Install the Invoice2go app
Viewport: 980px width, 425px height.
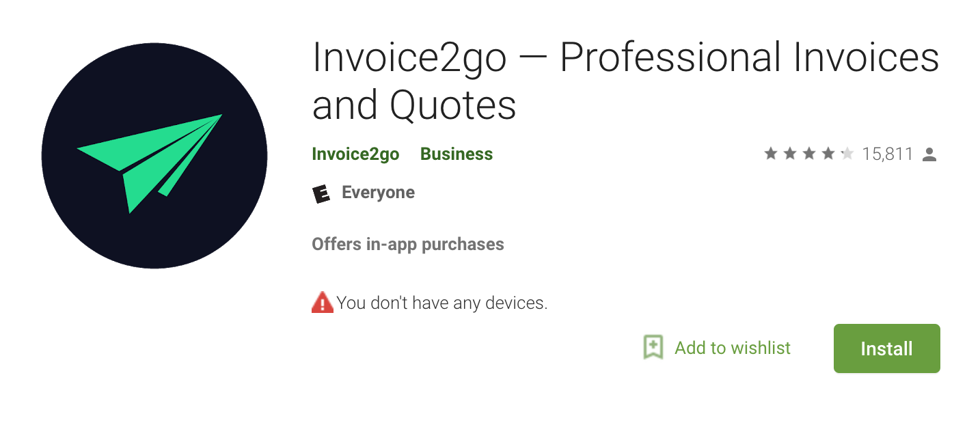tap(887, 348)
